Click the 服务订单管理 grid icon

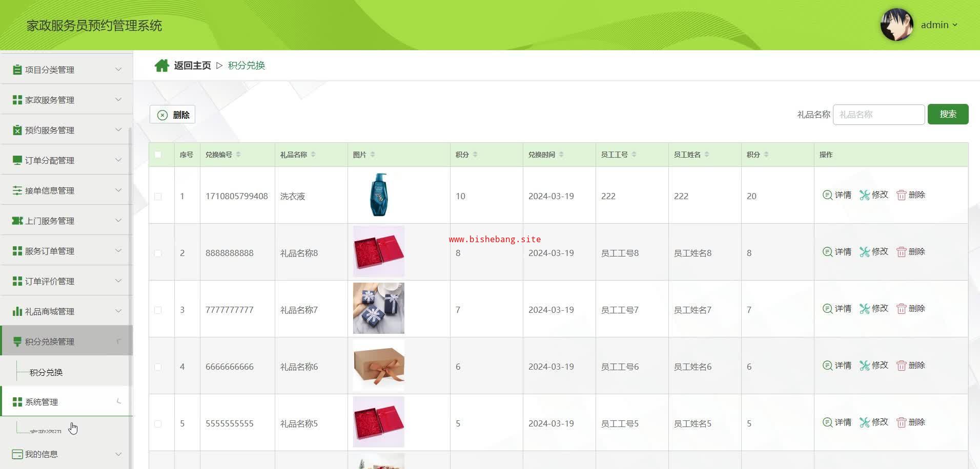(17, 251)
